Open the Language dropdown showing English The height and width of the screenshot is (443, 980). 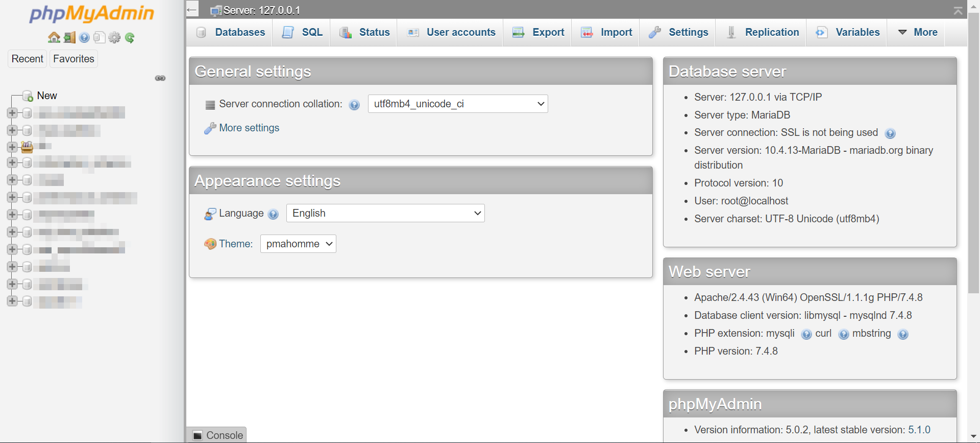(x=385, y=213)
